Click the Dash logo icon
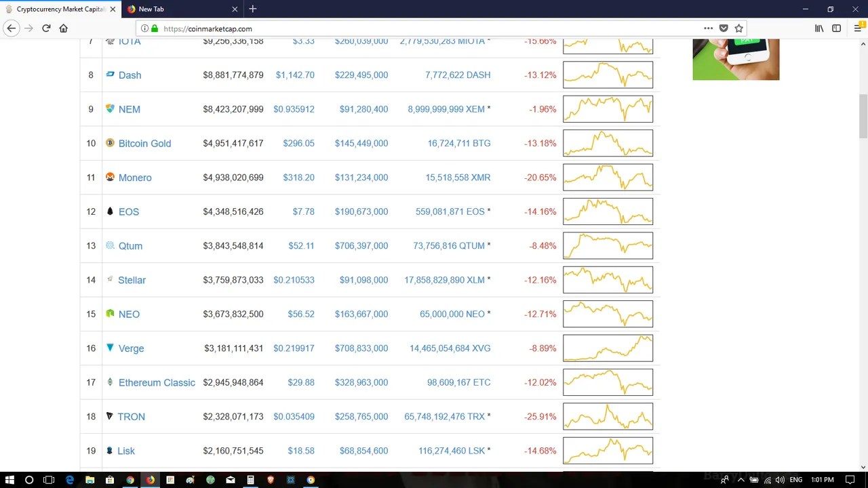This screenshot has width=868, height=488. (110, 75)
